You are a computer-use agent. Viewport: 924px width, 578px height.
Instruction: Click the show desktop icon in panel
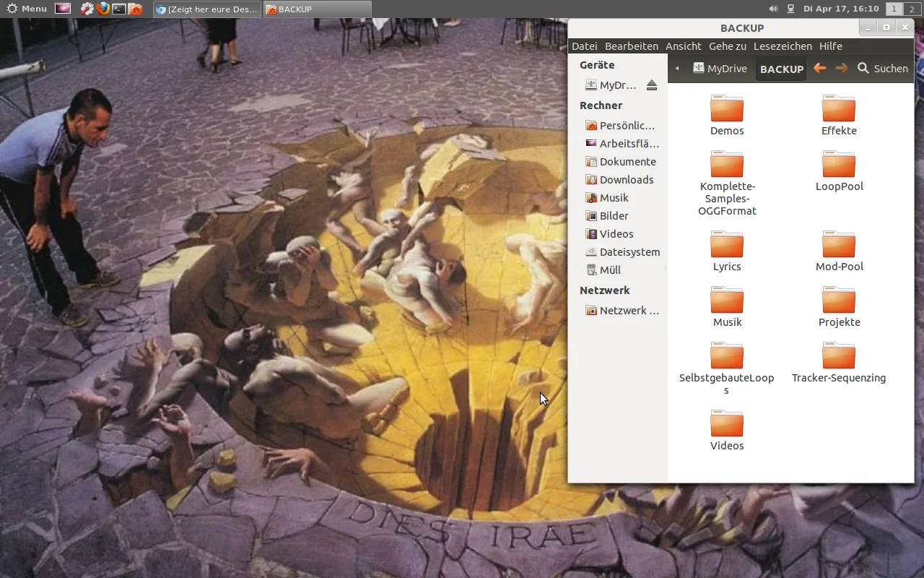pos(63,9)
